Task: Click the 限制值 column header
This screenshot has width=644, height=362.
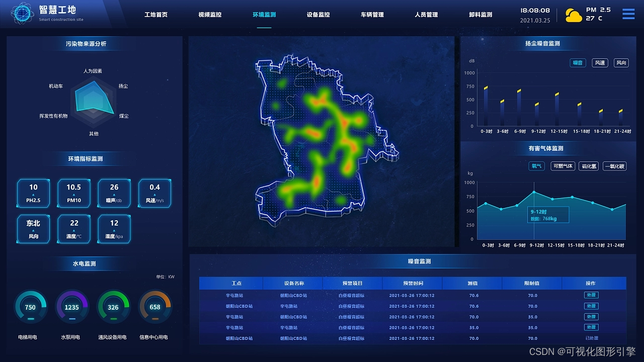Action: tap(532, 284)
